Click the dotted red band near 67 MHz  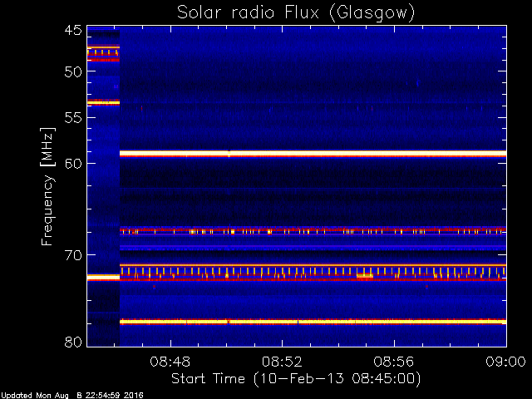click(x=313, y=231)
